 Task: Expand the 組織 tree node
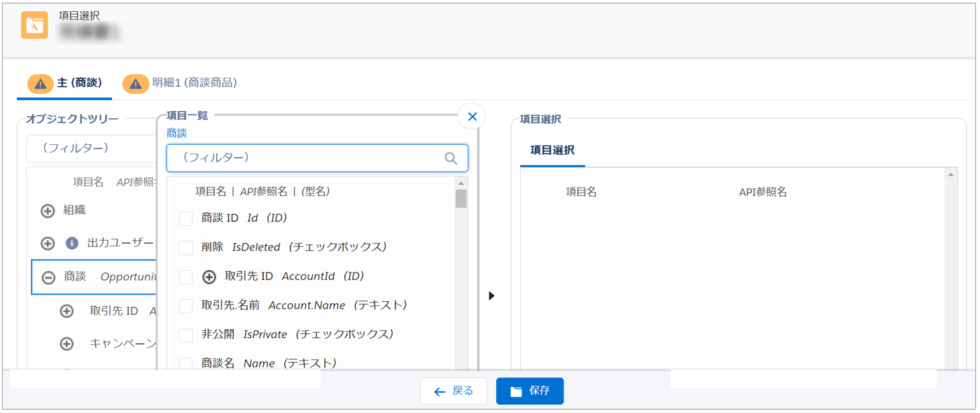coord(48,211)
